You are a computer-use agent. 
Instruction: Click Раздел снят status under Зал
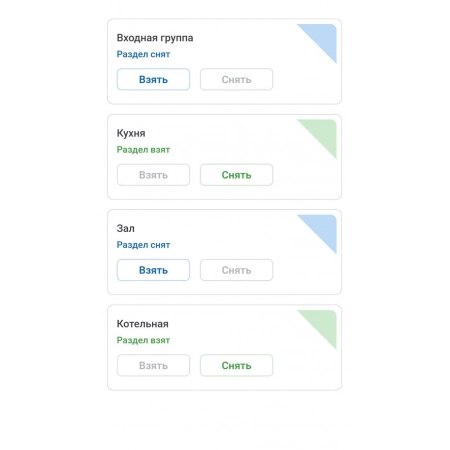(143, 245)
